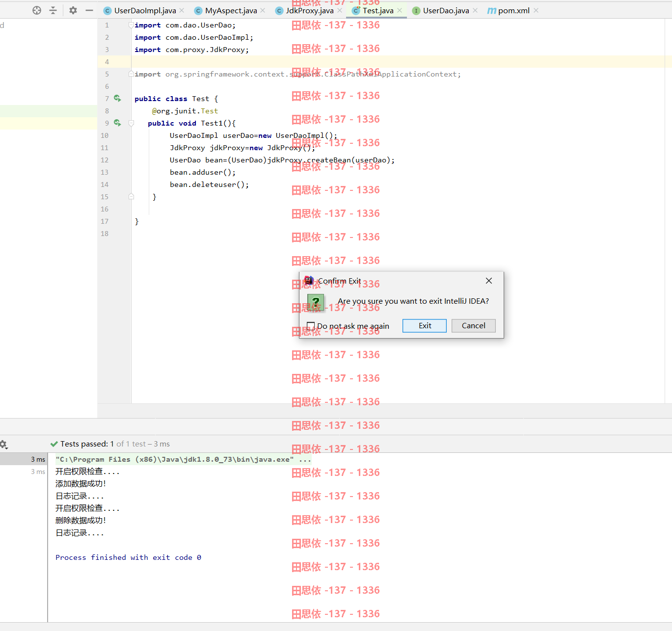Click the question mark icon in dialog
The image size is (672, 631).
click(x=316, y=302)
